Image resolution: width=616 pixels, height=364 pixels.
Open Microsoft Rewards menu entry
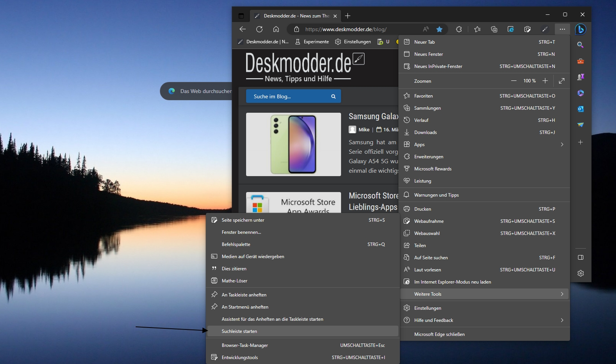point(485,169)
